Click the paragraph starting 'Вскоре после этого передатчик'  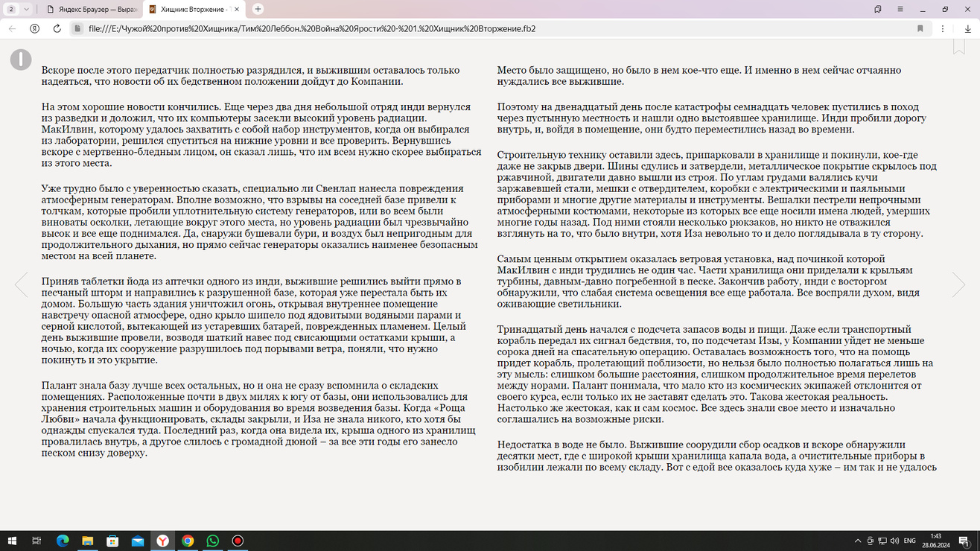[x=251, y=76]
